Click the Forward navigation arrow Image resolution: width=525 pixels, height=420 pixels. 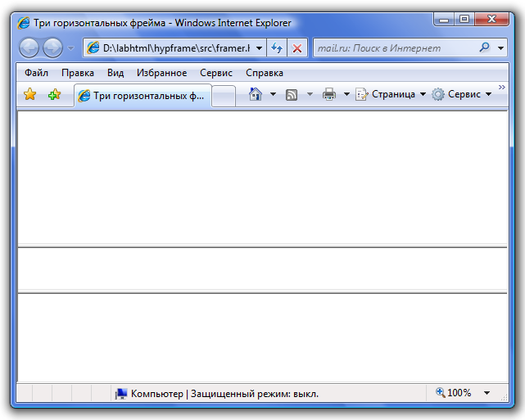(x=53, y=47)
